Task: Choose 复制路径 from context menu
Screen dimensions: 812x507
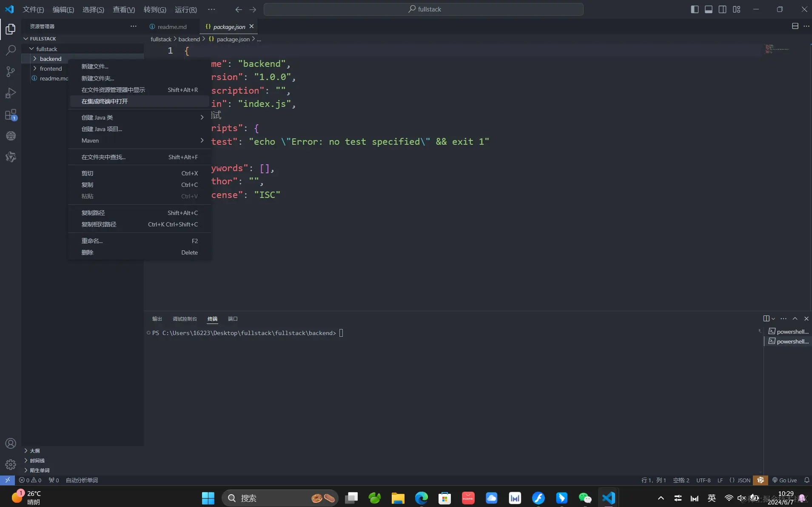Action: (140, 213)
